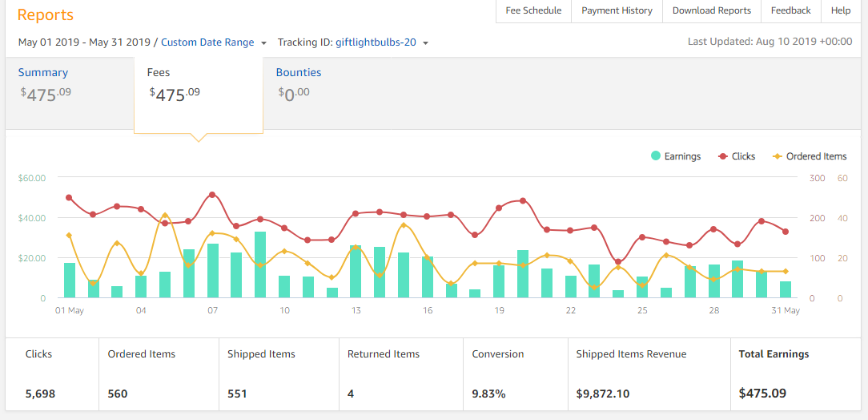The image size is (868, 420).
Task: Click the caret arrow beside Custom Date Range
Action: point(263,43)
